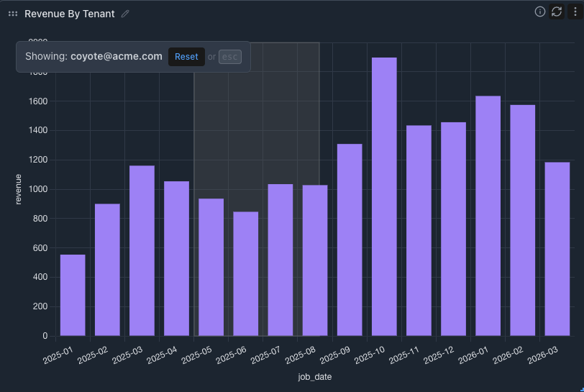Select the 2026-01 revenue bar
Viewport: 584px width, 392px height.
click(x=488, y=216)
